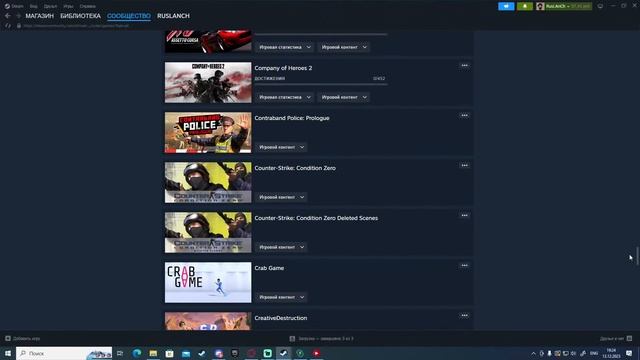Click Contraband Police thumbnail image
This screenshot has width=640, height=360.
pos(208,133)
